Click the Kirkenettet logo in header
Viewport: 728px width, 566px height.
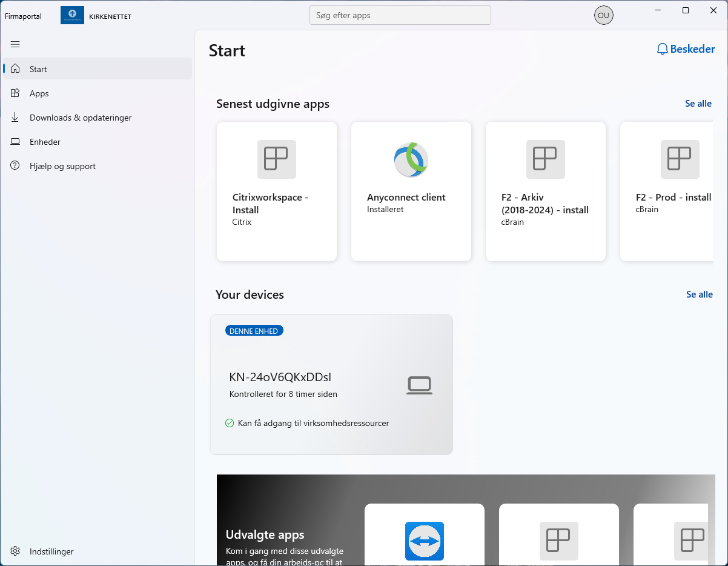[72, 16]
